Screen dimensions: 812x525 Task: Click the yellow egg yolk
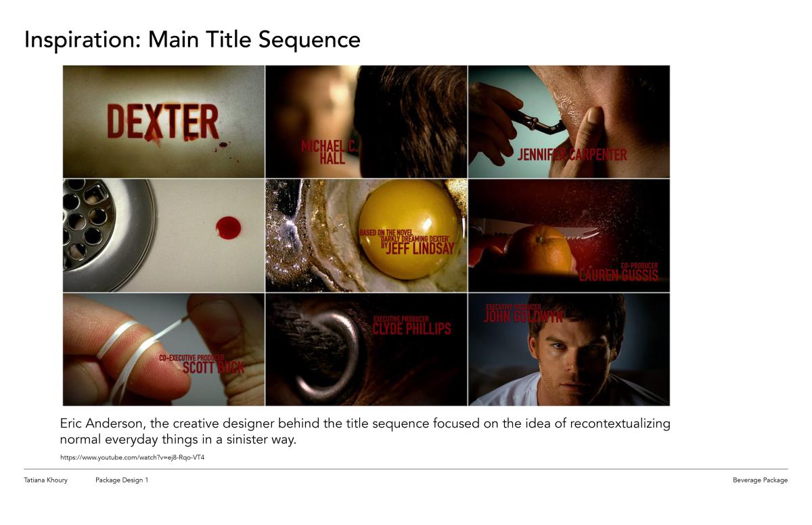pos(410,229)
